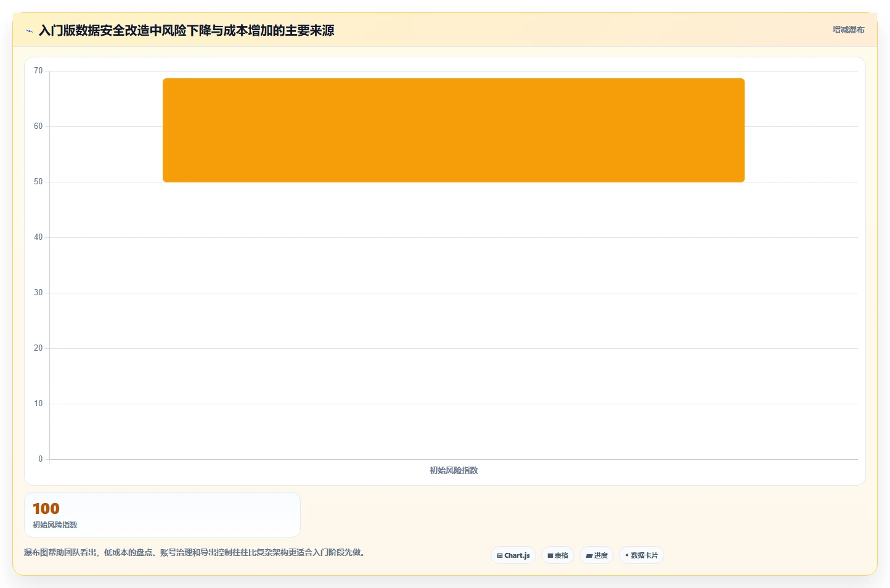Click the y-axis label 50
890x588 pixels.
38,182
